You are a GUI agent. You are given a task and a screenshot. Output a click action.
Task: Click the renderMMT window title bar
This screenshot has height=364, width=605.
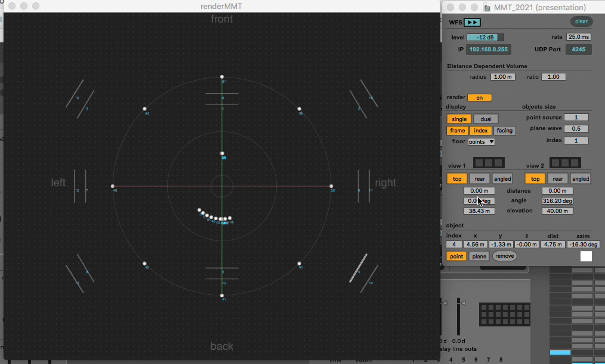[221, 6]
